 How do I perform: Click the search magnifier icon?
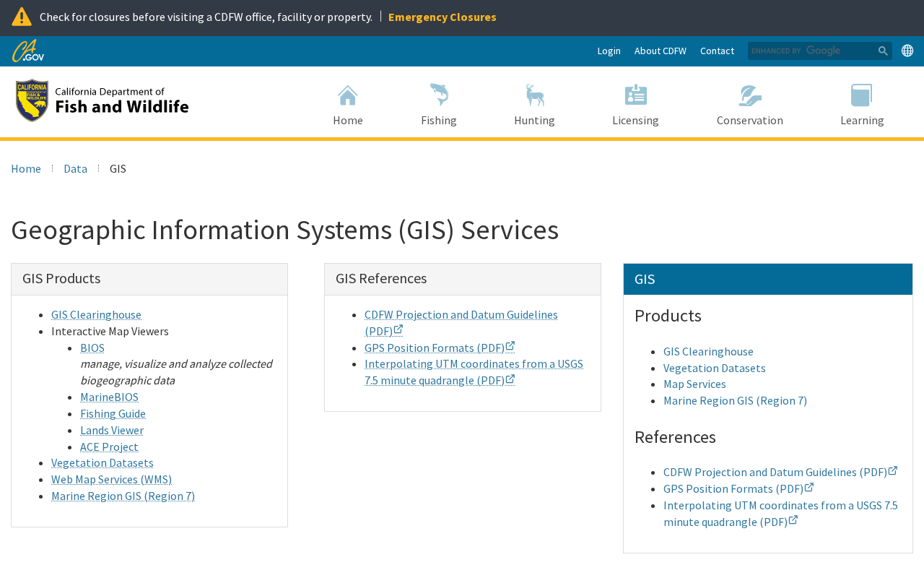point(883,51)
